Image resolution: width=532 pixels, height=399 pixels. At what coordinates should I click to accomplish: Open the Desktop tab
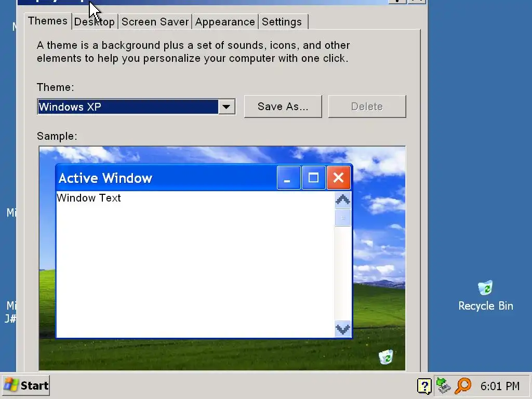click(x=95, y=22)
